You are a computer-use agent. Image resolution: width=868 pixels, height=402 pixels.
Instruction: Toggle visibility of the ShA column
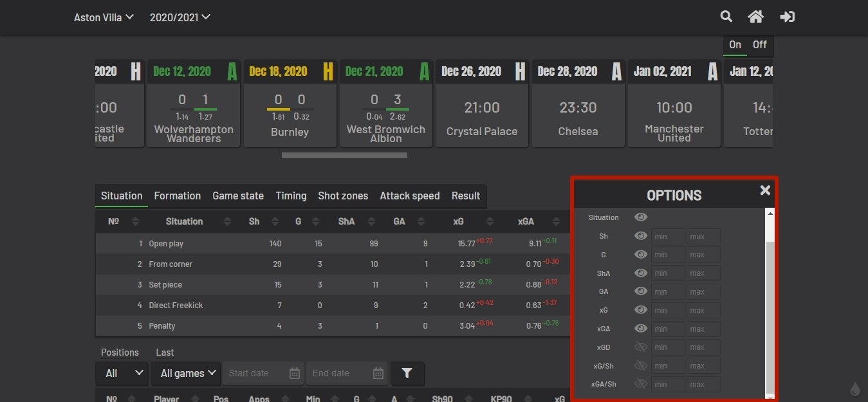coord(640,273)
